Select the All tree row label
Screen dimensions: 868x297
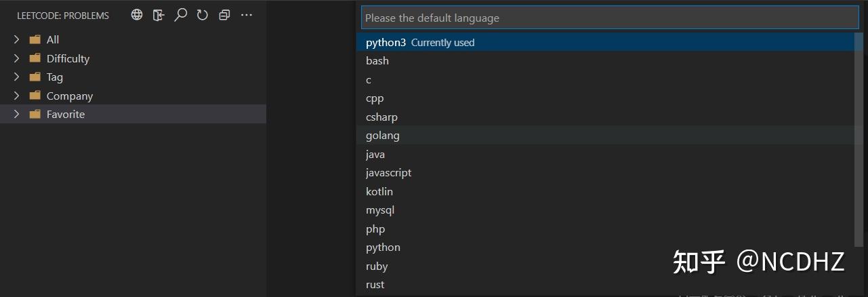(53, 40)
